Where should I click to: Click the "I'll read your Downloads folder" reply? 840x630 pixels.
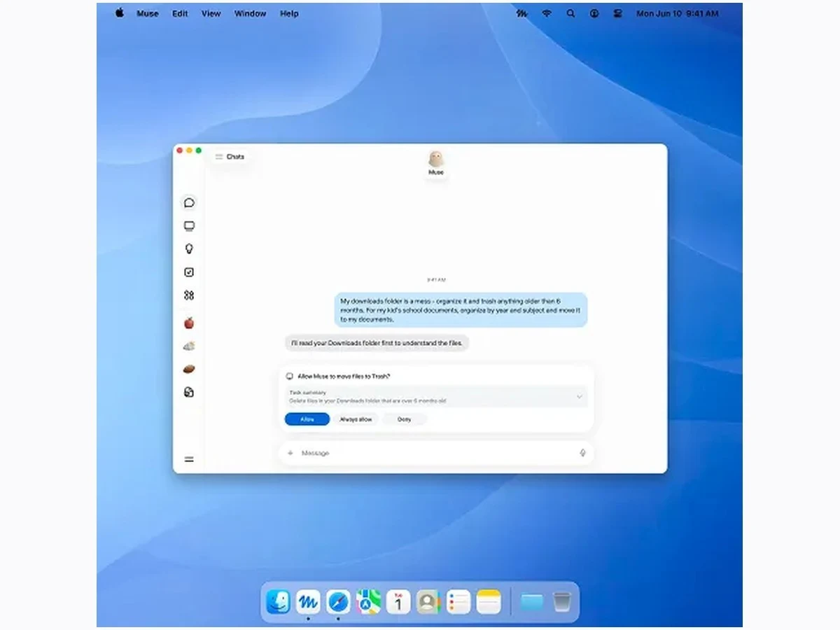tap(377, 343)
